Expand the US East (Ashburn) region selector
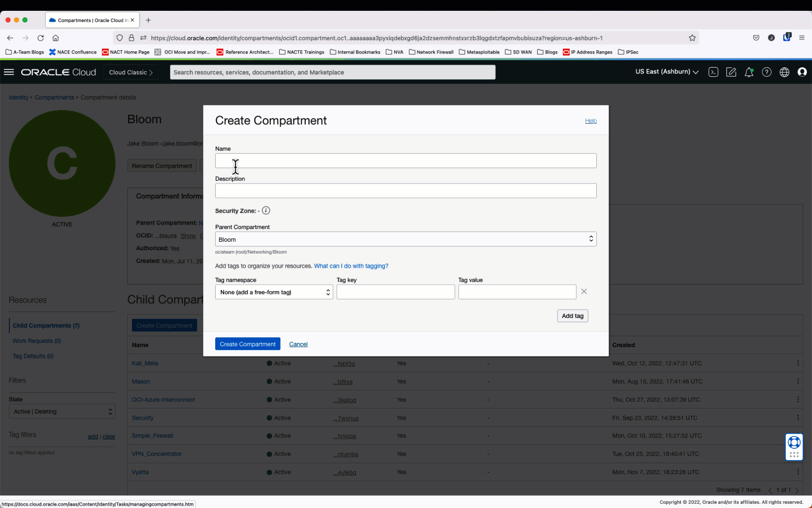The height and width of the screenshot is (508, 812). point(667,72)
